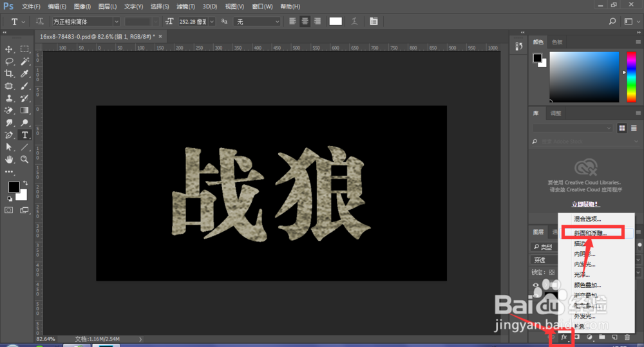
Task: Select the Pen tool
Action: point(8,135)
